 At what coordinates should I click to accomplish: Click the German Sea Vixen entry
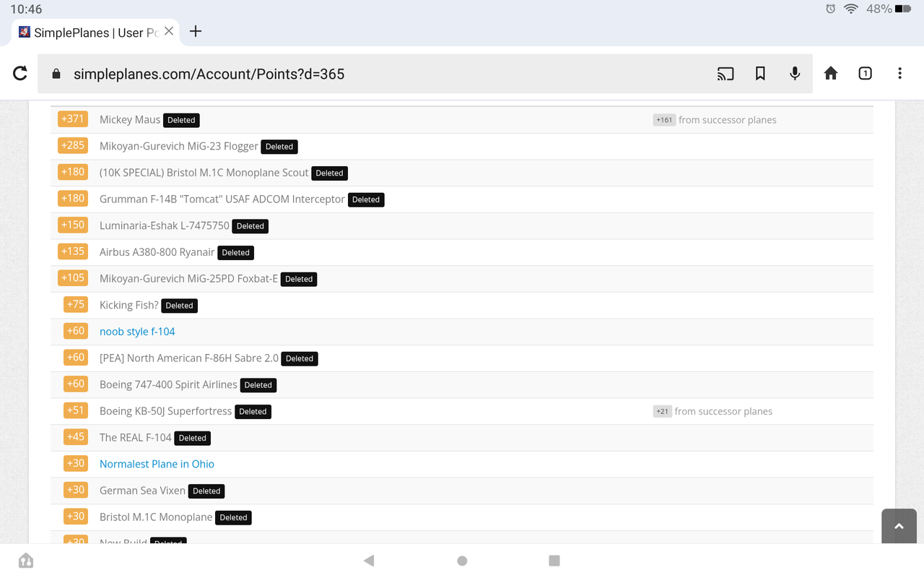tap(142, 491)
